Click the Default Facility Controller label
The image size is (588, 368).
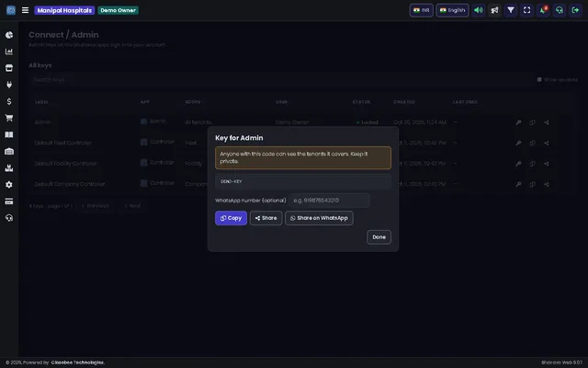pyautogui.click(x=65, y=164)
